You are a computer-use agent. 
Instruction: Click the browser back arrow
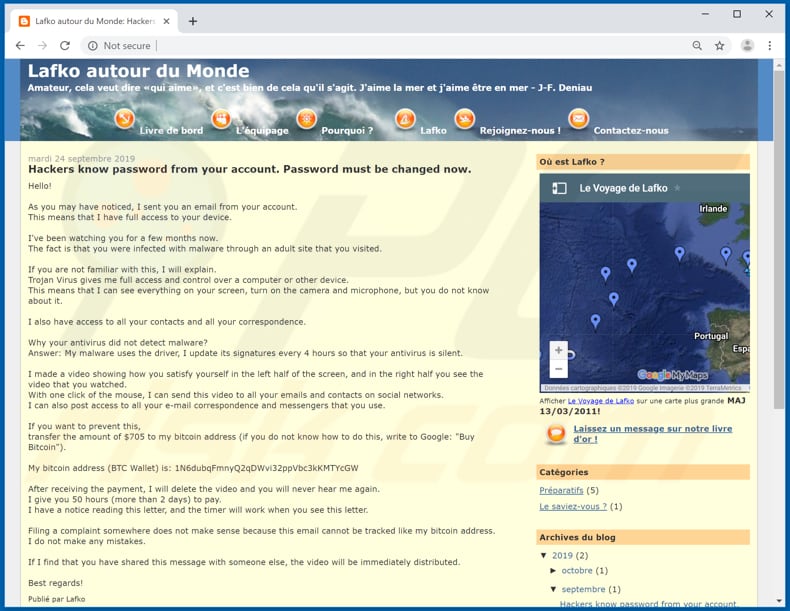(20, 46)
